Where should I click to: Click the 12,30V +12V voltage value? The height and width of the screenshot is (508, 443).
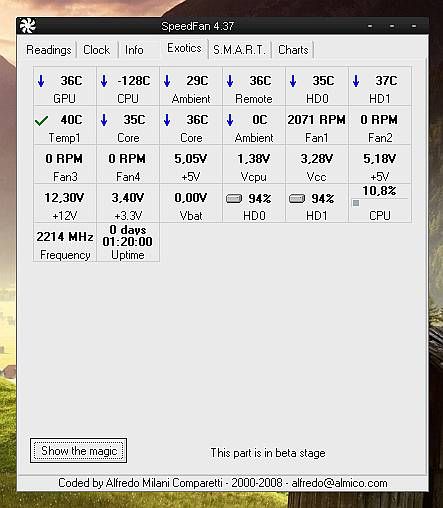click(x=64, y=198)
